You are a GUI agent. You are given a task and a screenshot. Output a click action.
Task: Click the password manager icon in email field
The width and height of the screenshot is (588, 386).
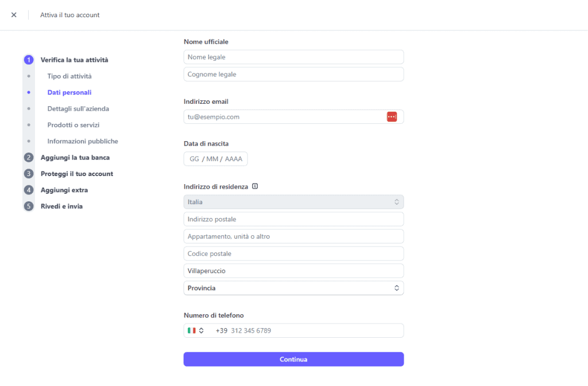(x=392, y=116)
